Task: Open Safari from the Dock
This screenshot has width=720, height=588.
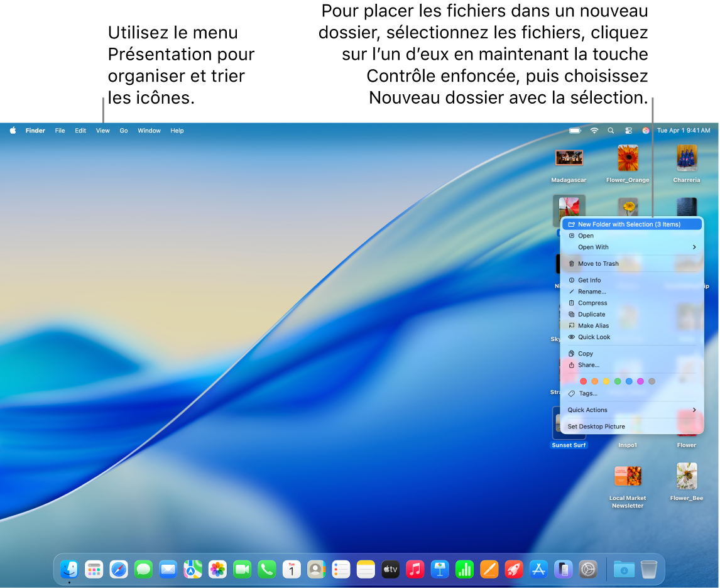Action: click(x=119, y=569)
